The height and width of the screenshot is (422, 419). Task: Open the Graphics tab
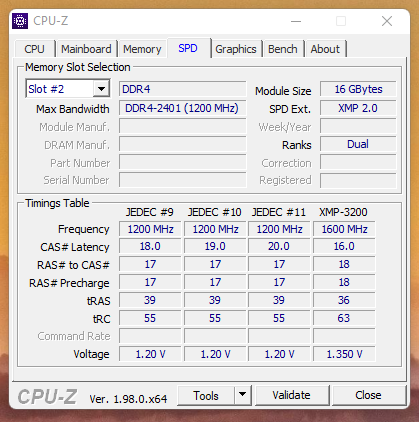coord(236,49)
